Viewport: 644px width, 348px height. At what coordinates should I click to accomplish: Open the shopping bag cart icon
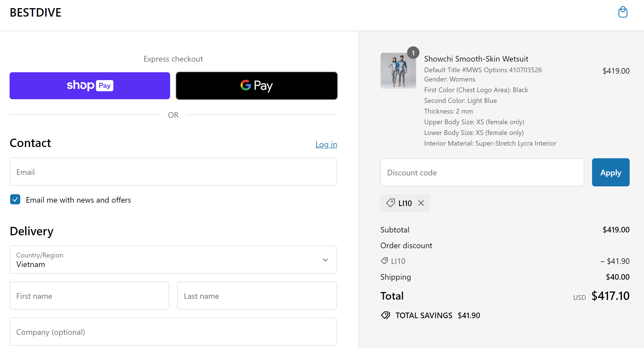pyautogui.click(x=623, y=12)
